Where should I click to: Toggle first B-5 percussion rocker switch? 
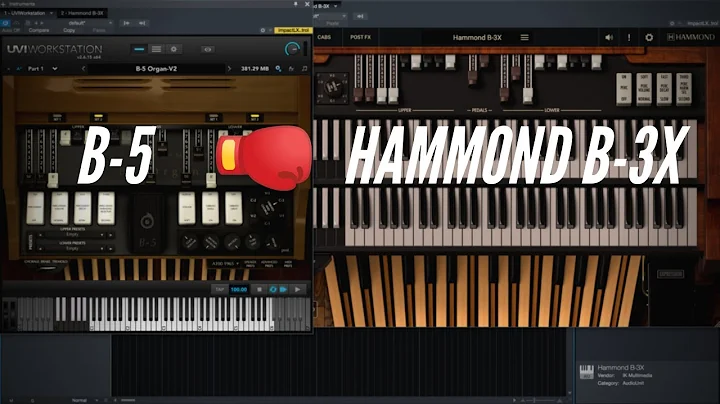click(x=35, y=208)
